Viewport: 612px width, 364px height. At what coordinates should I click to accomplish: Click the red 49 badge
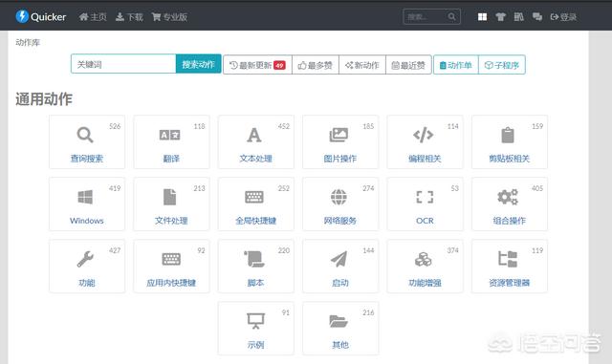click(x=279, y=65)
